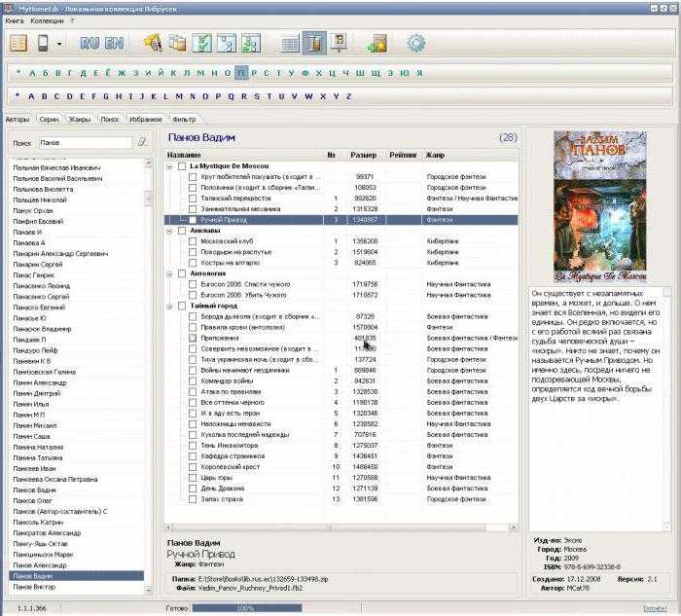Click asterisk in the Latin alphabet bar
This screenshot has height=616, width=681.
[x=17, y=95]
